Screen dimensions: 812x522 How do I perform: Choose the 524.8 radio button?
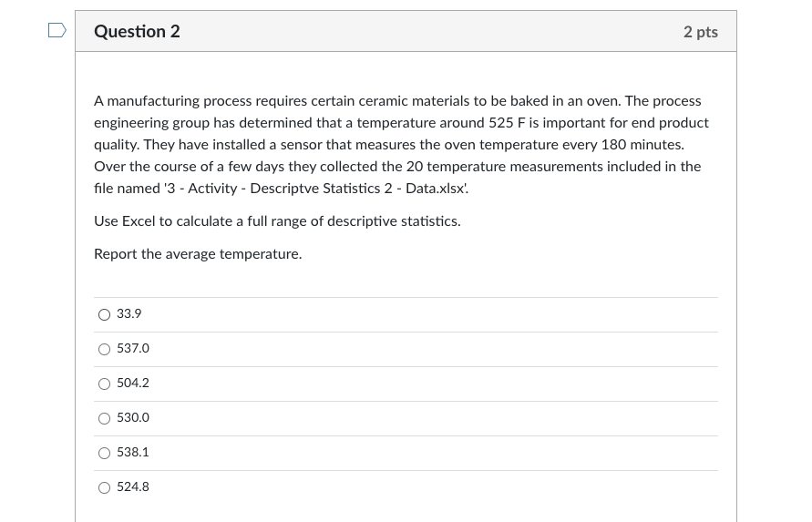click(105, 487)
